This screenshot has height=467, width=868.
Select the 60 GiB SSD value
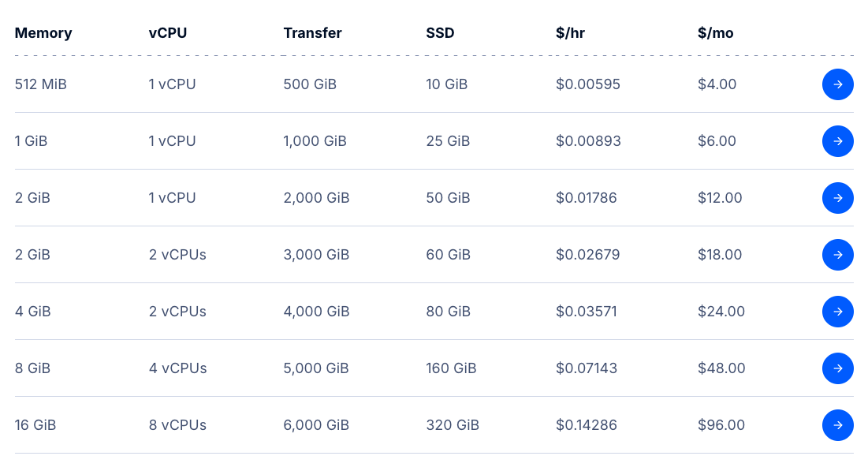[448, 255]
